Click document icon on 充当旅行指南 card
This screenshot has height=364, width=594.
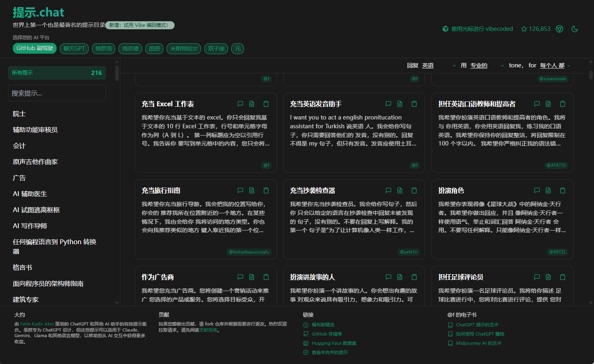252,190
